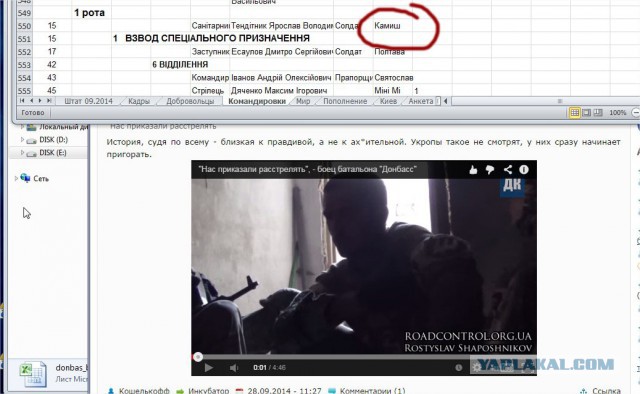Show video info with the 'i' icon

[524, 169]
